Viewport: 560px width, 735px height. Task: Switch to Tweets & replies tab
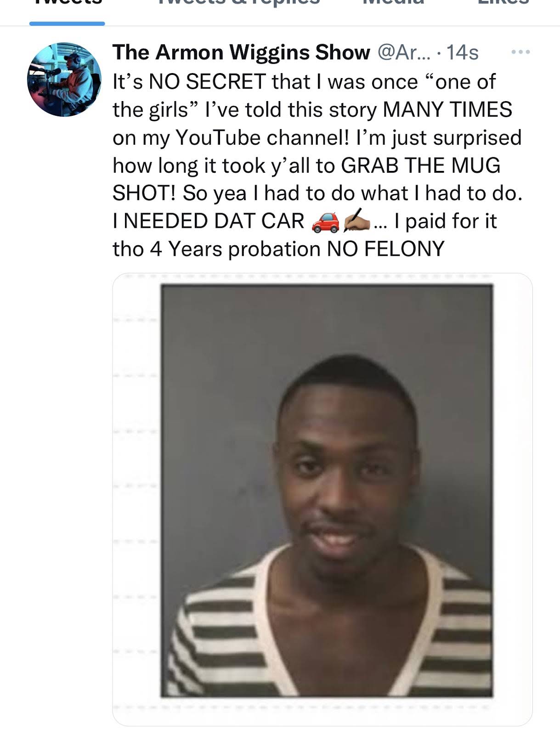pos(238,3)
